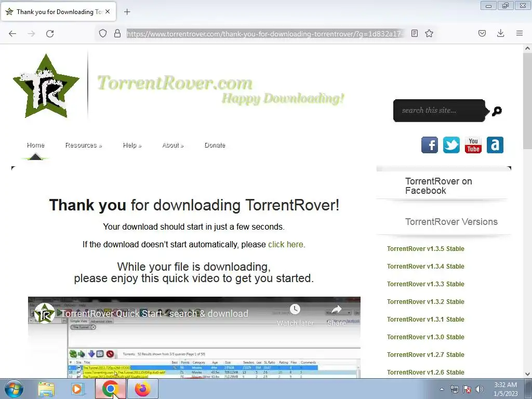Close the Thank you for Downloading tab
This screenshot has width=532, height=399.
108,11
